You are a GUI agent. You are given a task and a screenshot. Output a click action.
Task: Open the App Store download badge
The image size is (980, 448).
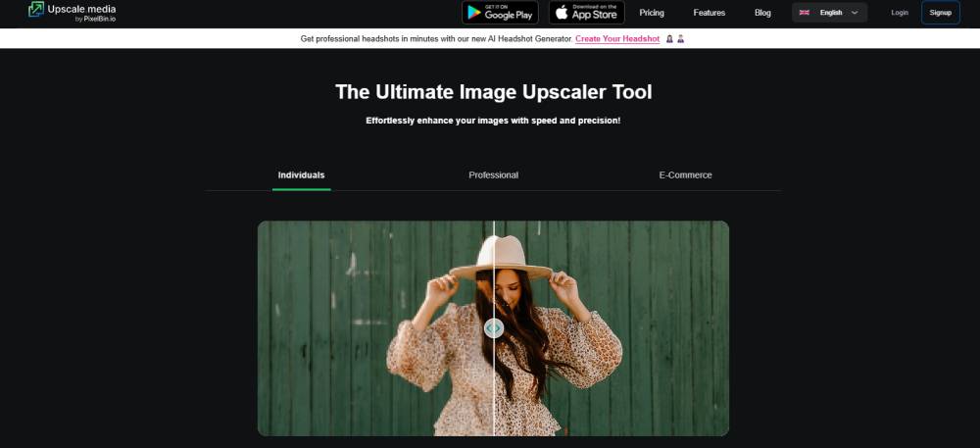point(587,13)
